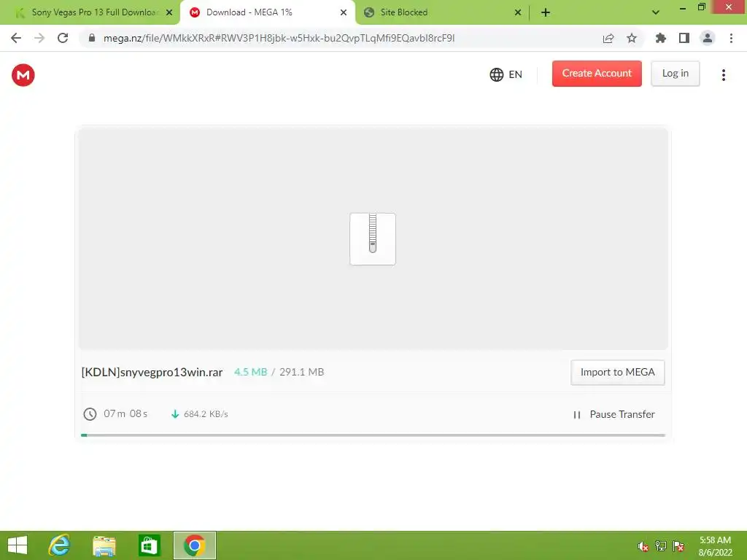Click Import to MEGA button
Screen dimensions: 747x560
[617, 373]
